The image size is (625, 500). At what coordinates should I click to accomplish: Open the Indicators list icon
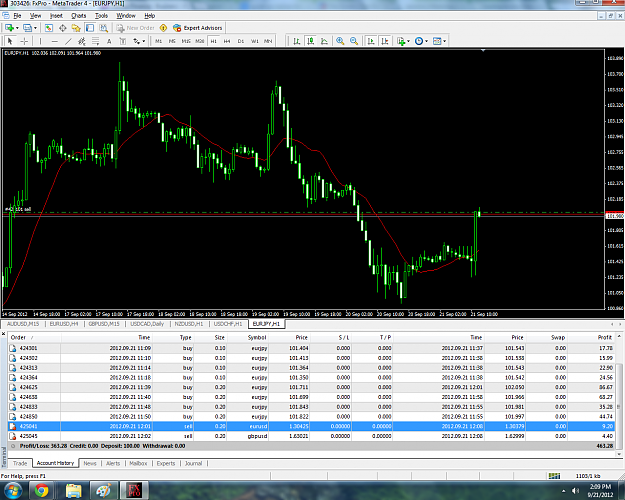(x=401, y=41)
